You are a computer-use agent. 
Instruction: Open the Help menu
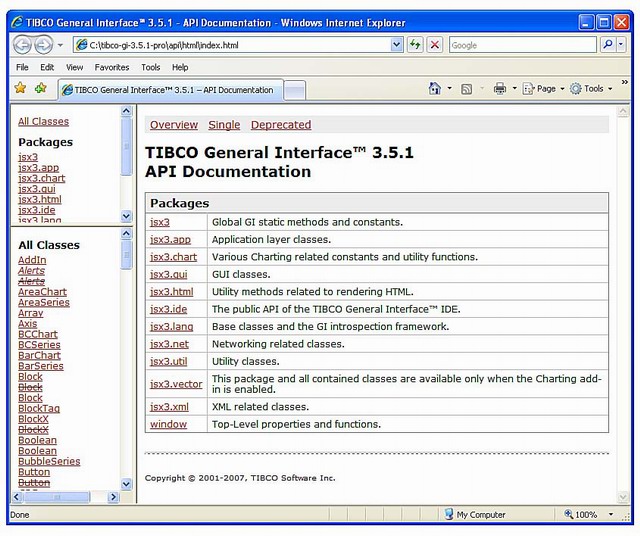pyautogui.click(x=180, y=67)
